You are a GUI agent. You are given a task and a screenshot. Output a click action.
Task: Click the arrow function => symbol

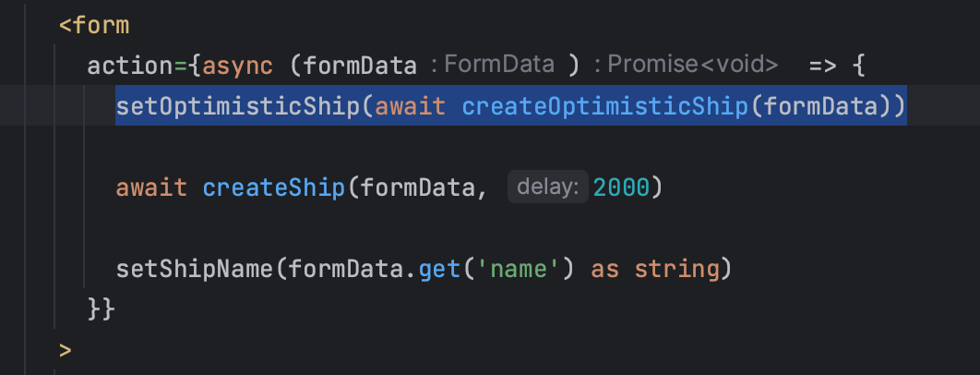tap(822, 67)
